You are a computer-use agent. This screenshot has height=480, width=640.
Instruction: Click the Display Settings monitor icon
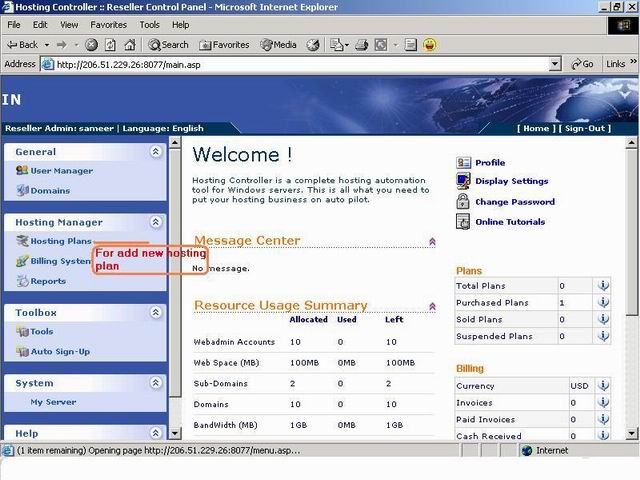point(463,181)
